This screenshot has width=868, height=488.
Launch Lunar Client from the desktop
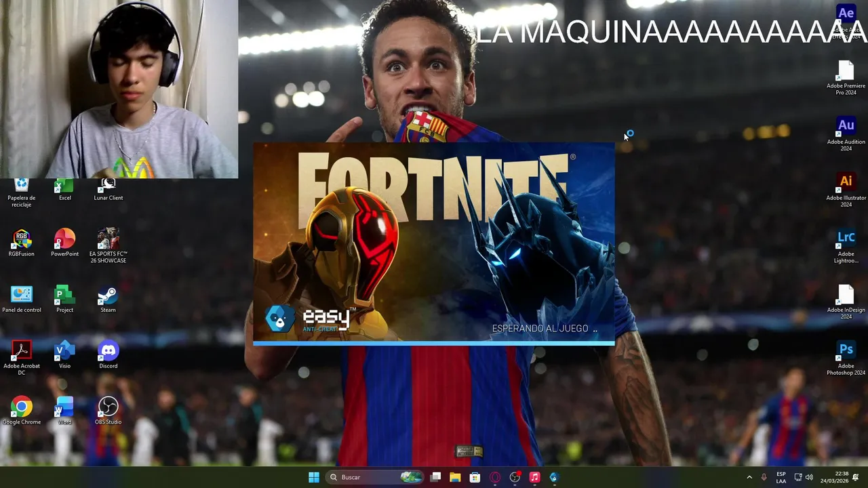point(108,190)
